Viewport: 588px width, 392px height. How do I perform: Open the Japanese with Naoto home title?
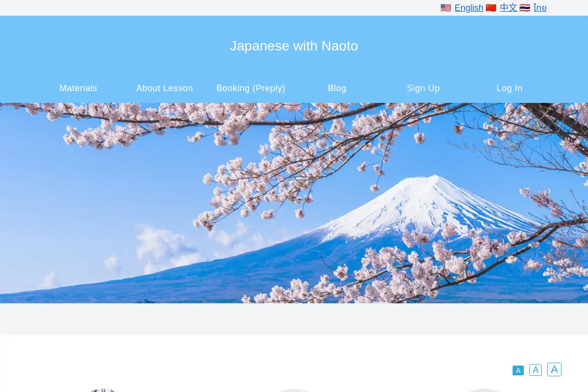tap(294, 46)
